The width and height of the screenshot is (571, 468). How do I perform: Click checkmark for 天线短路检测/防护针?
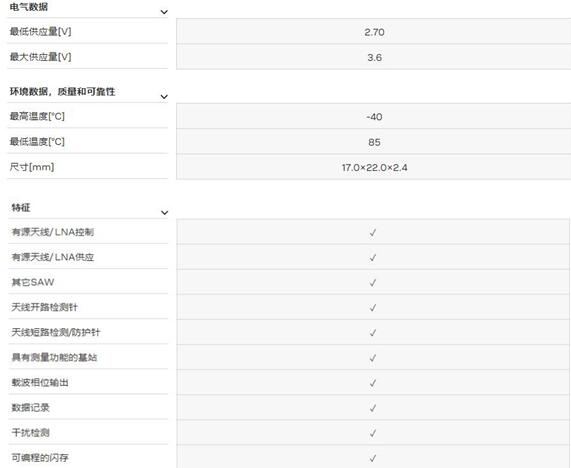[x=373, y=333]
